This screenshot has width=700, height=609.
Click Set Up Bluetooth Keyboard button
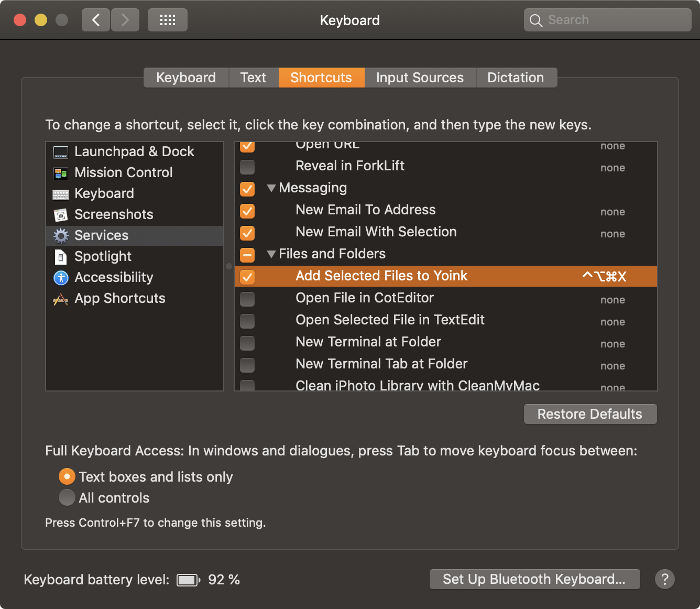coord(534,579)
